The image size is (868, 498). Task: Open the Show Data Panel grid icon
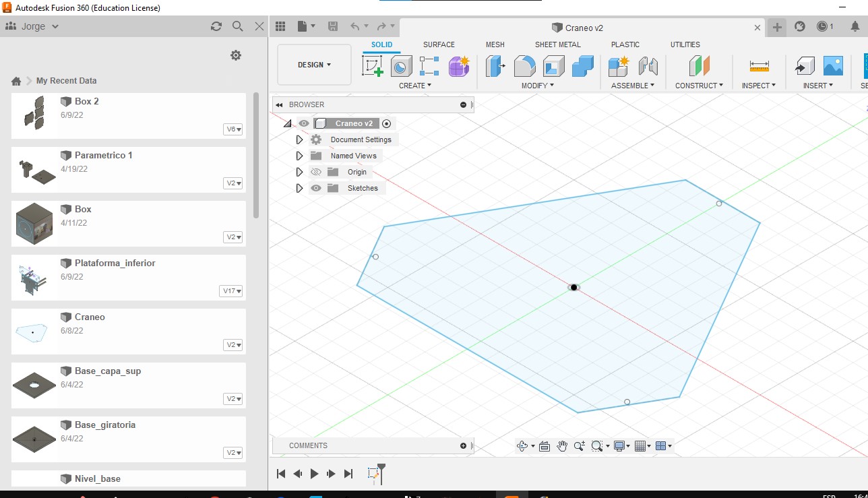[280, 26]
